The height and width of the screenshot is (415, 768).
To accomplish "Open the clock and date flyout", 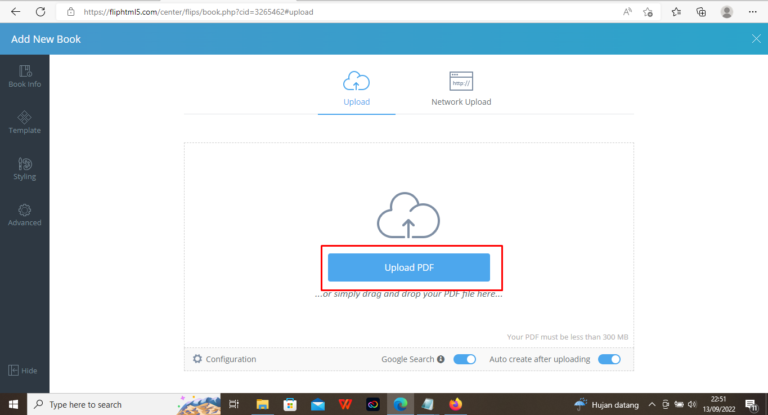I will (x=719, y=404).
